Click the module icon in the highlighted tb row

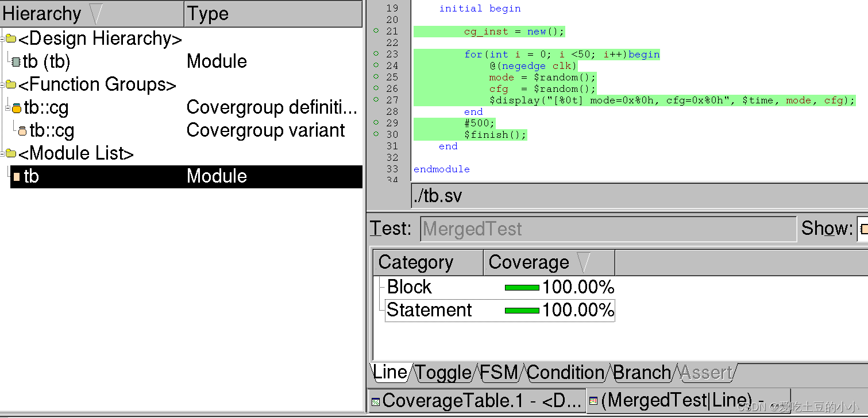[x=17, y=177]
